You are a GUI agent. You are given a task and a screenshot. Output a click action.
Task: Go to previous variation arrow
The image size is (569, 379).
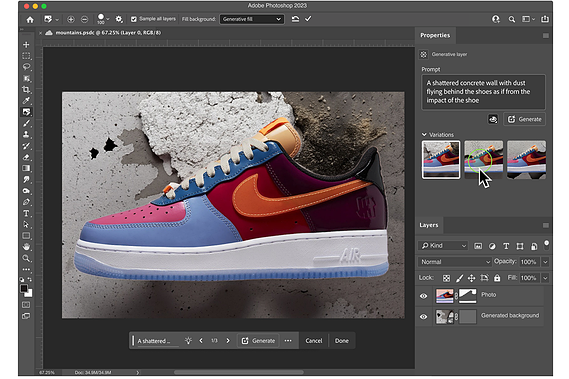(201, 341)
